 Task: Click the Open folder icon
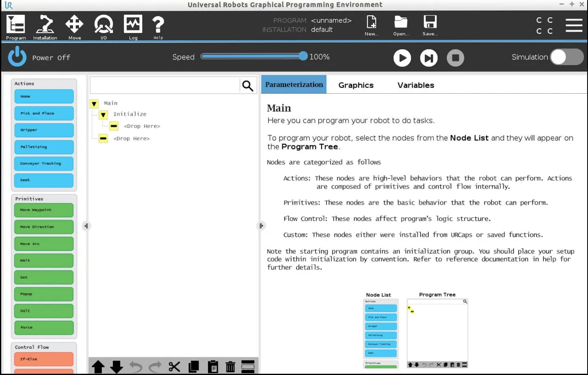click(x=401, y=25)
